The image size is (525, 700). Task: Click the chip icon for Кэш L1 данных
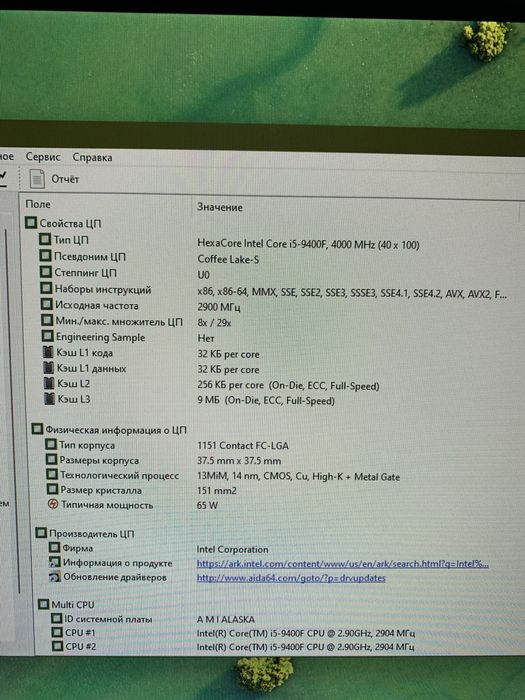click(49, 367)
